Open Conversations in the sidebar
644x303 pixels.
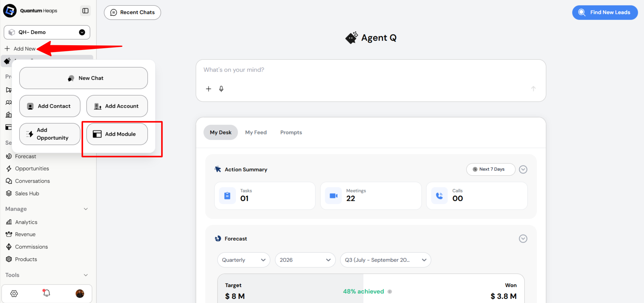pos(32,181)
